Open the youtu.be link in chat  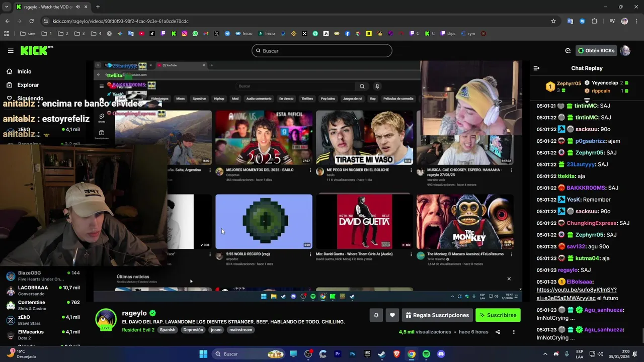click(x=577, y=294)
